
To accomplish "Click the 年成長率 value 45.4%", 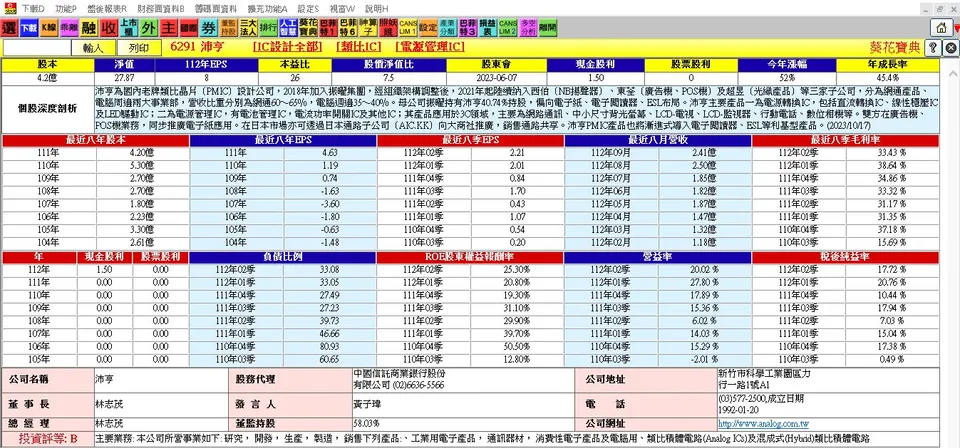I will (887, 78).
